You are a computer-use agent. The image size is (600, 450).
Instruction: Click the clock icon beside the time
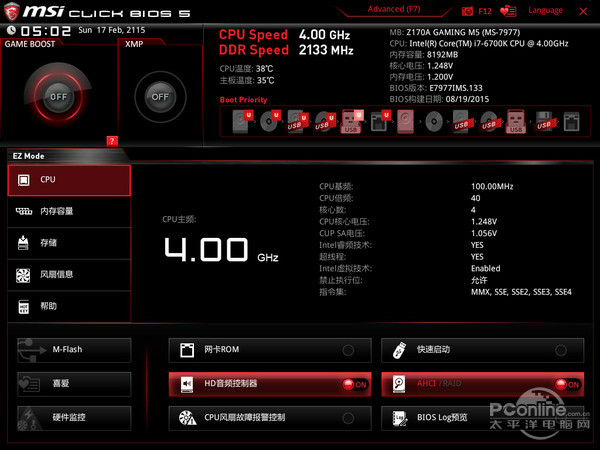[x=11, y=30]
